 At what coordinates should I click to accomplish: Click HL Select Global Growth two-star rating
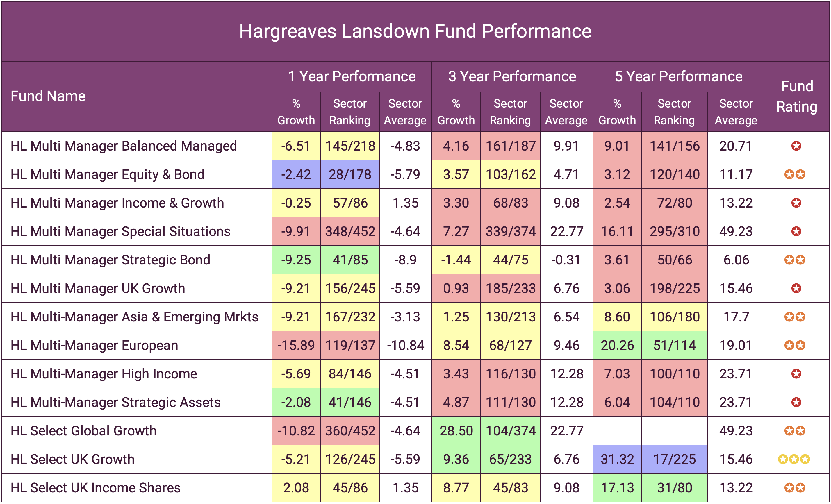[795, 431]
